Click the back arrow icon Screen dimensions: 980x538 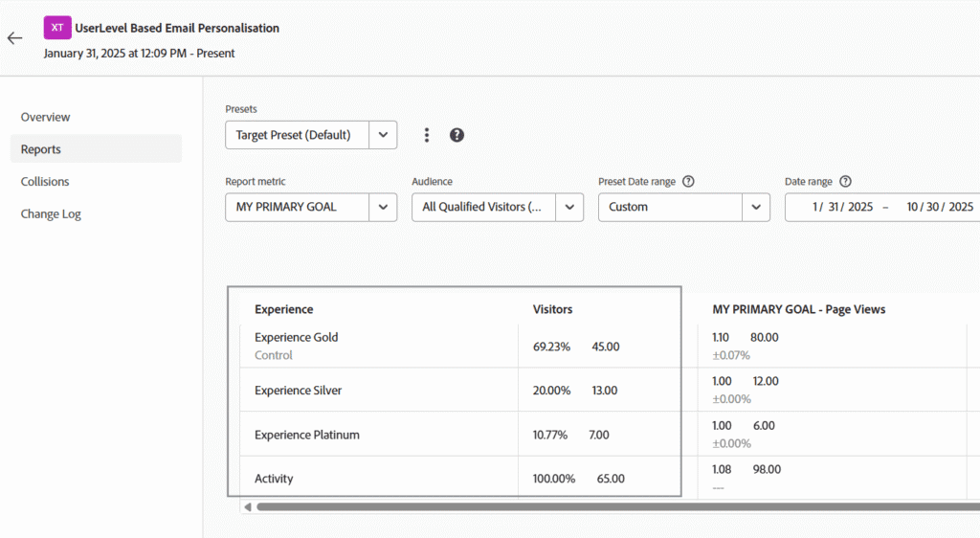coord(14,38)
